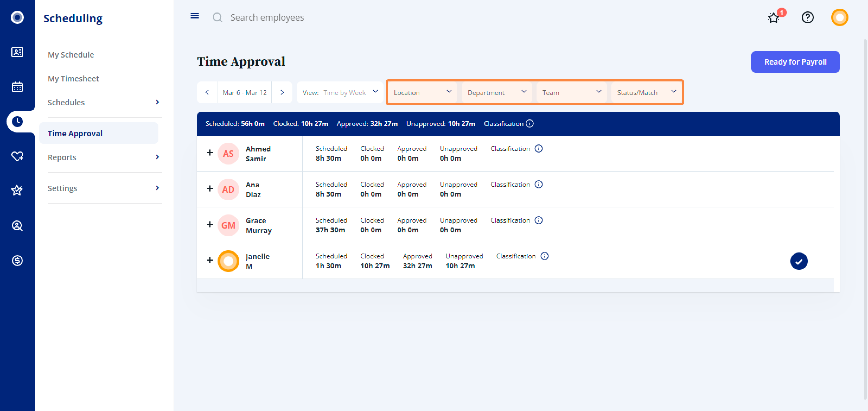The width and height of the screenshot is (868, 411).
Task: Click the recruiting search-person sidebar icon
Action: click(x=17, y=226)
